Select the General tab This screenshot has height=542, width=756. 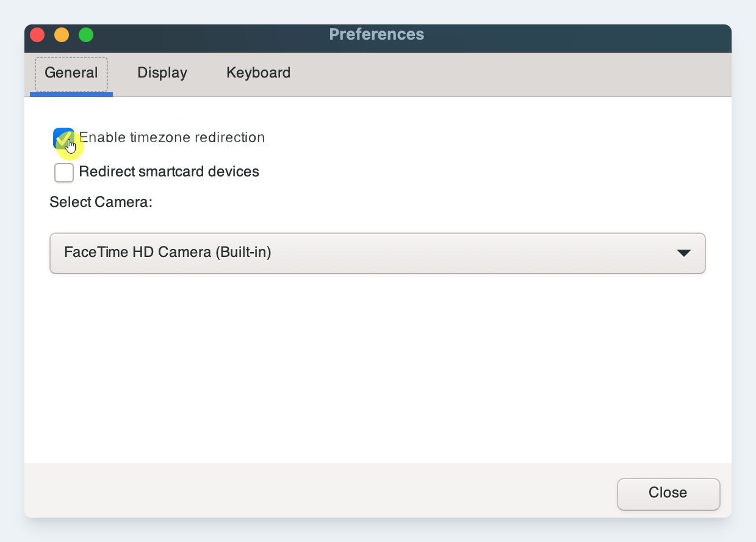71,73
